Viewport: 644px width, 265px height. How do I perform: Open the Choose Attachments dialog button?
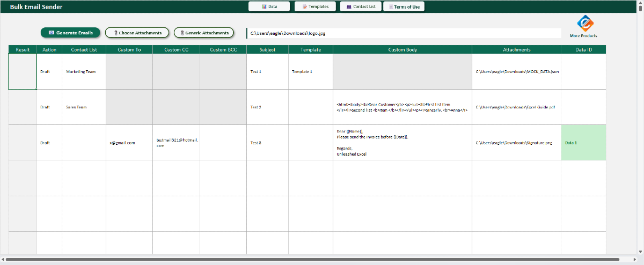click(137, 33)
